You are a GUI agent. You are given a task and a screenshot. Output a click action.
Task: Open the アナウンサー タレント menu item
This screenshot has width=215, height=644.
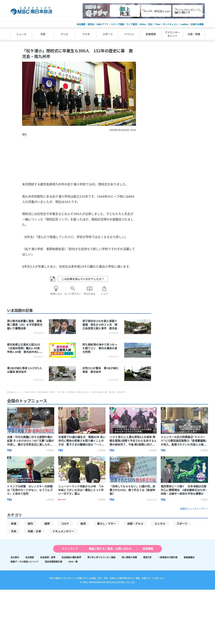tap(172, 34)
